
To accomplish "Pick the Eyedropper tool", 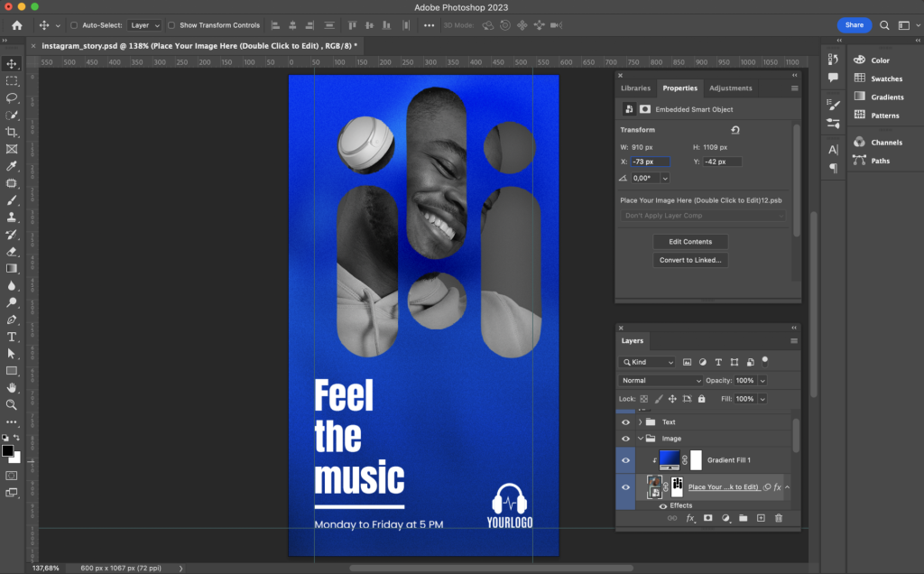I will 12,166.
